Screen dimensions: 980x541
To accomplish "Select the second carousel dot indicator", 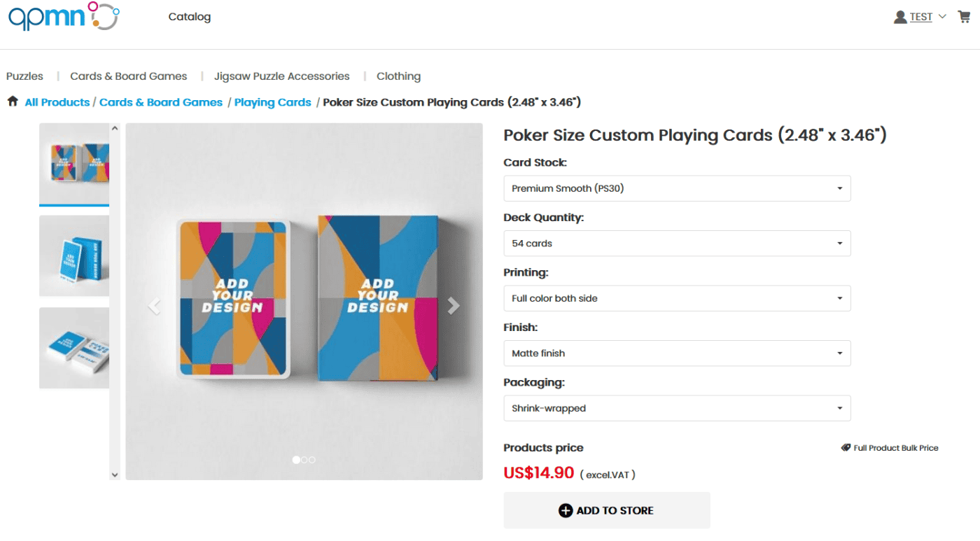I will (x=304, y=460).
